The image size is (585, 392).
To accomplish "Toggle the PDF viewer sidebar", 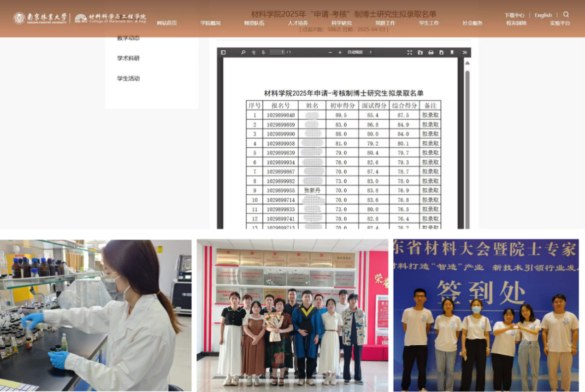I will 223,53.
